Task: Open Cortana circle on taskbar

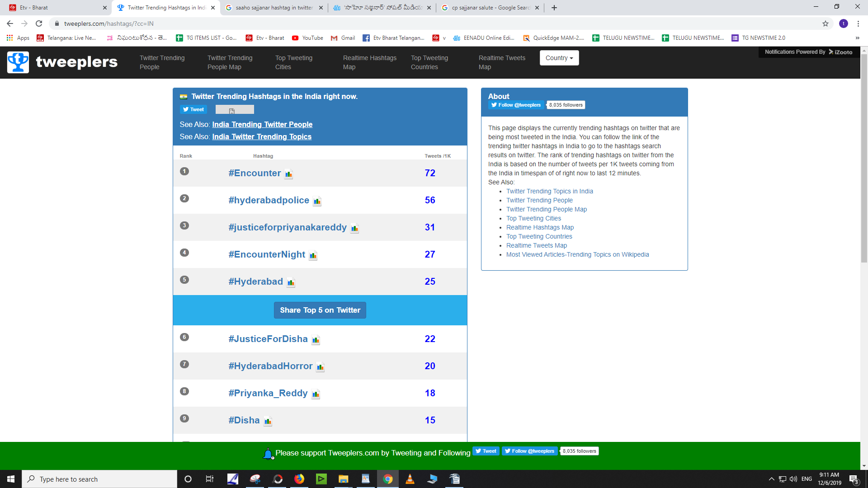Action: click(x=188, y=479)
